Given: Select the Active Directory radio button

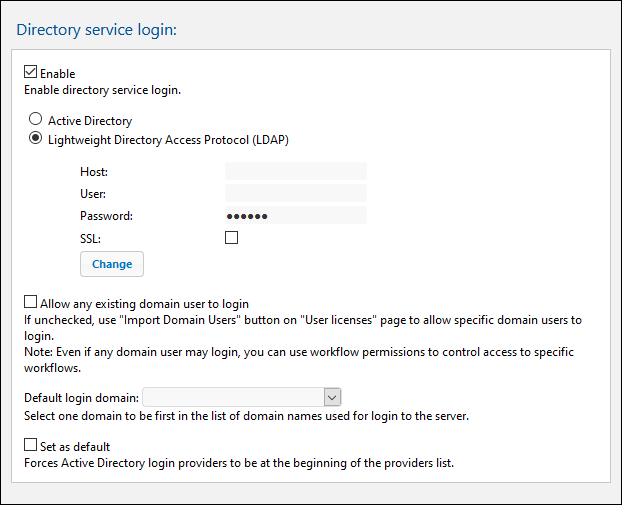Looking at the screenshot, I should coord(36,121).
